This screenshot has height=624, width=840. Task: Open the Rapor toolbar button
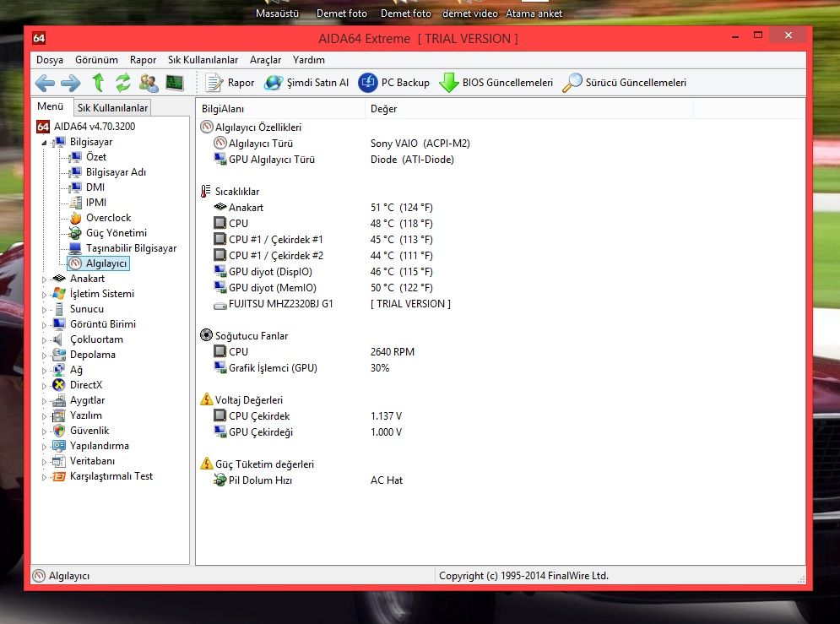[230, 83]
